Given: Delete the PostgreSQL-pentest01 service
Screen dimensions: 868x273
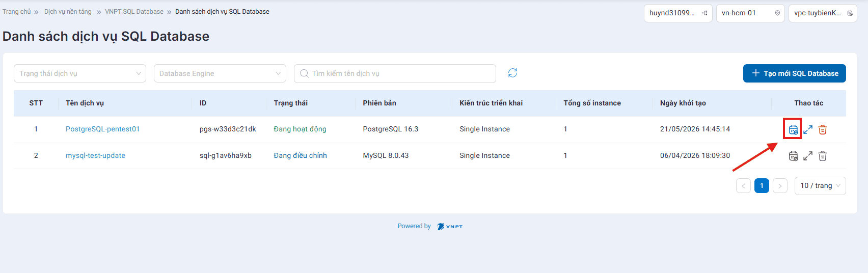Looking at the screenshot, I should click(x=823, y=129).
